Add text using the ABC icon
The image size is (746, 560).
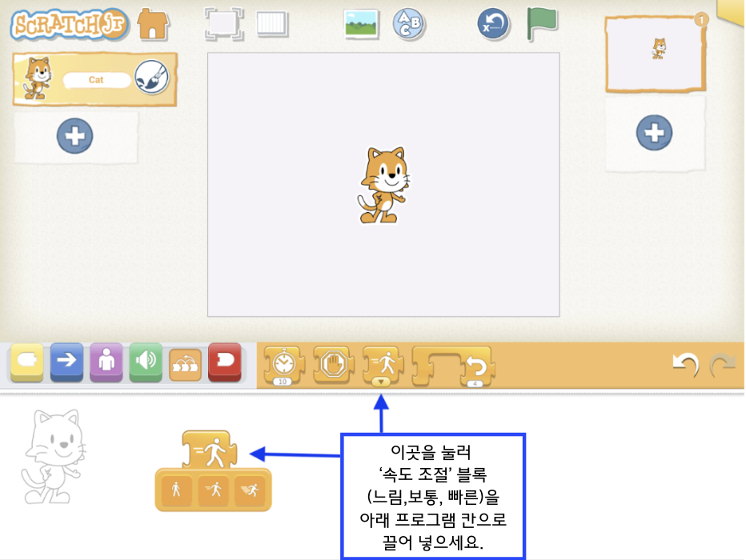pos(408,24)
